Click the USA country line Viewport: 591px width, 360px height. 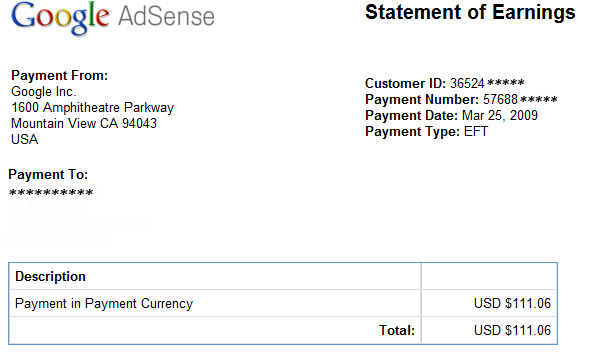24,139
